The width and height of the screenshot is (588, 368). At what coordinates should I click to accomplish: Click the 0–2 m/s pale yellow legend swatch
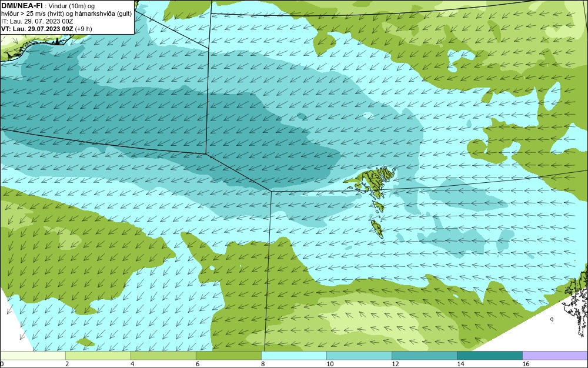(32, 355)
